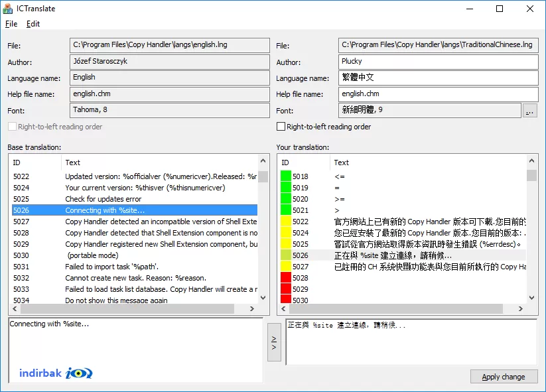
Task: Click the translation Language name field
Action: [x=438, y=78]
